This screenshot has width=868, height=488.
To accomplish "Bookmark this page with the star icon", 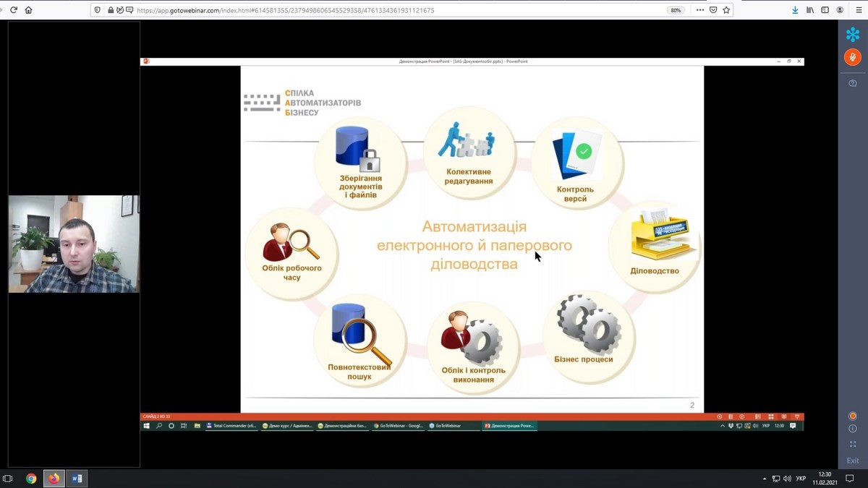I will tap(726, 10).
